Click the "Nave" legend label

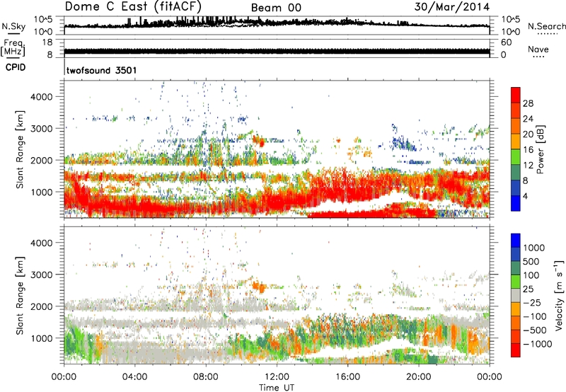coord(538,49)
